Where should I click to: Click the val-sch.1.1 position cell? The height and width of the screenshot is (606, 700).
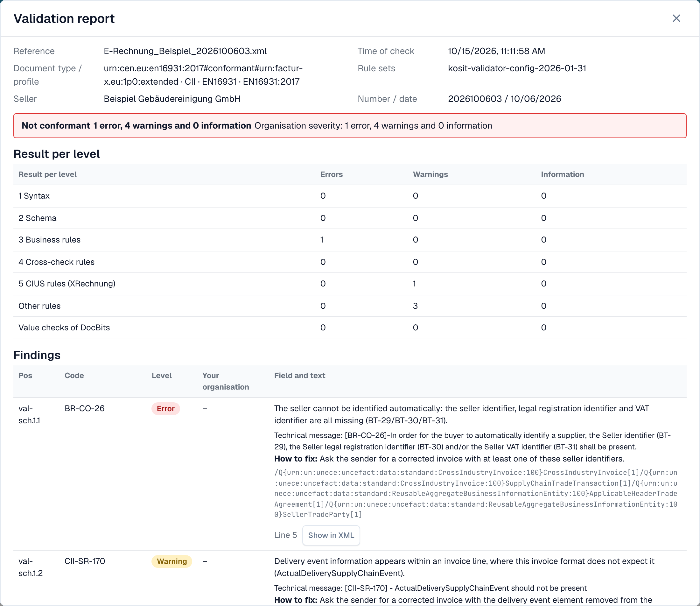coord(29,415)
